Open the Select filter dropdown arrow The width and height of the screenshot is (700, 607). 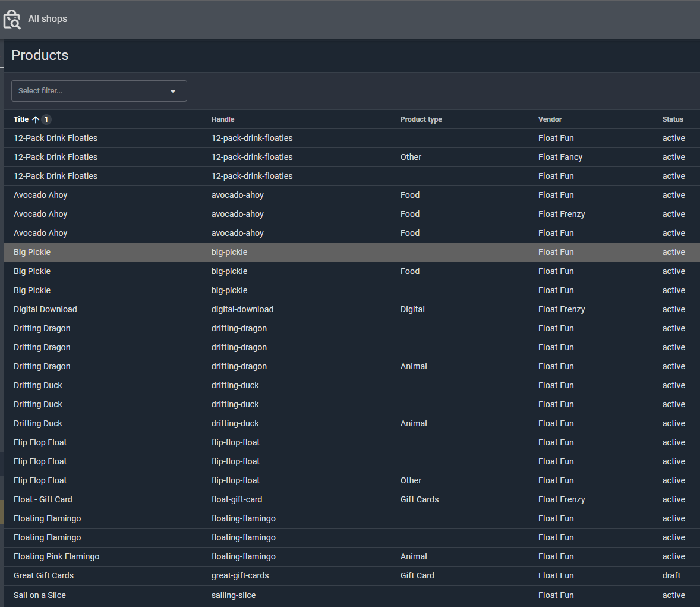coord(173,91)
